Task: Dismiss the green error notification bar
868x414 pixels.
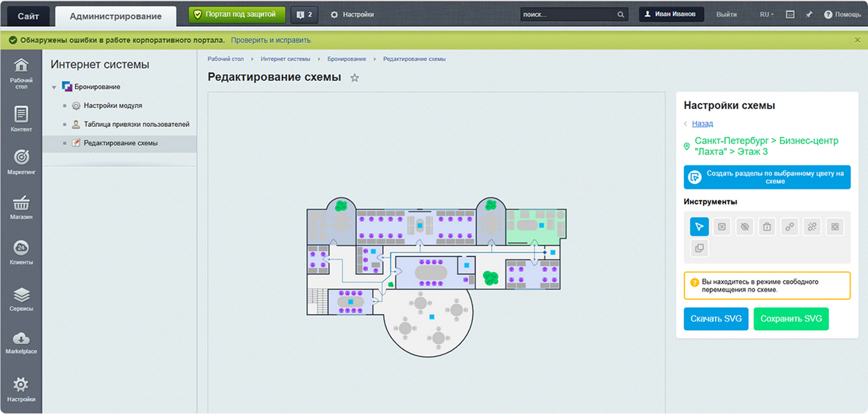Action: [858, 40]
